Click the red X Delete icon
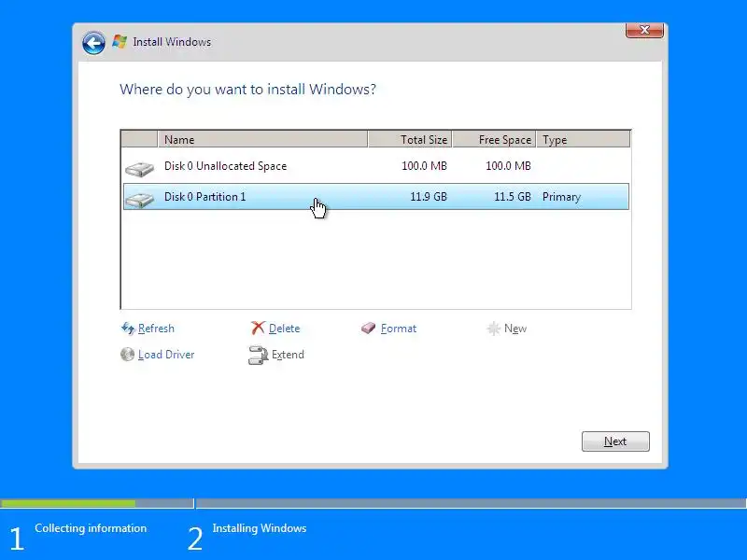Screen dimensions: 747x560 pos(258,328)
